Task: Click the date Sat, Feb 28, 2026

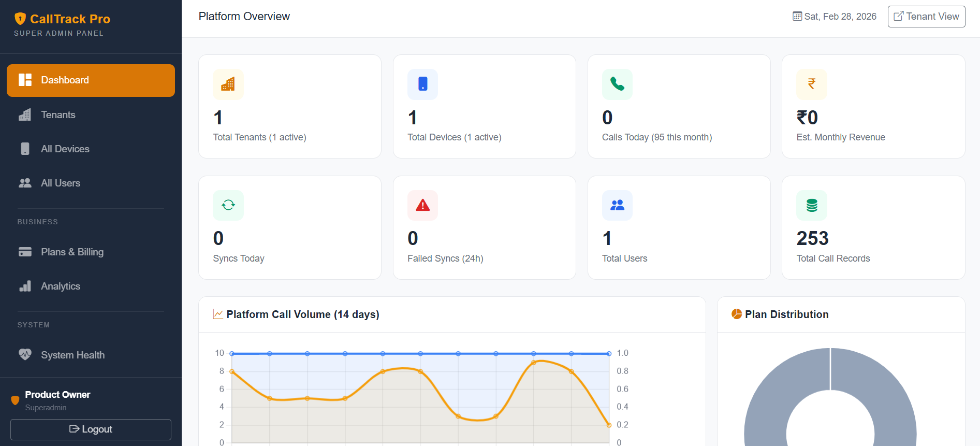Action: tap(840, 17)
